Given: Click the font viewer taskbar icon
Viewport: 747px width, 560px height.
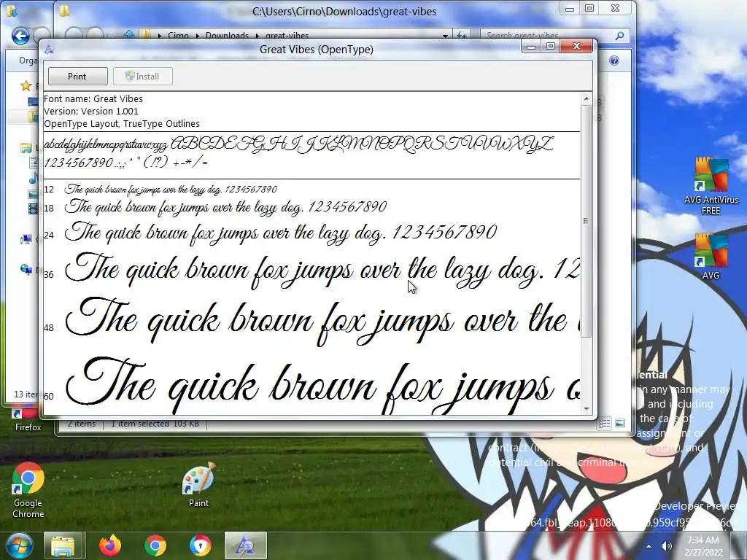Looking at the screenshot, I should (x=246, y=545).
